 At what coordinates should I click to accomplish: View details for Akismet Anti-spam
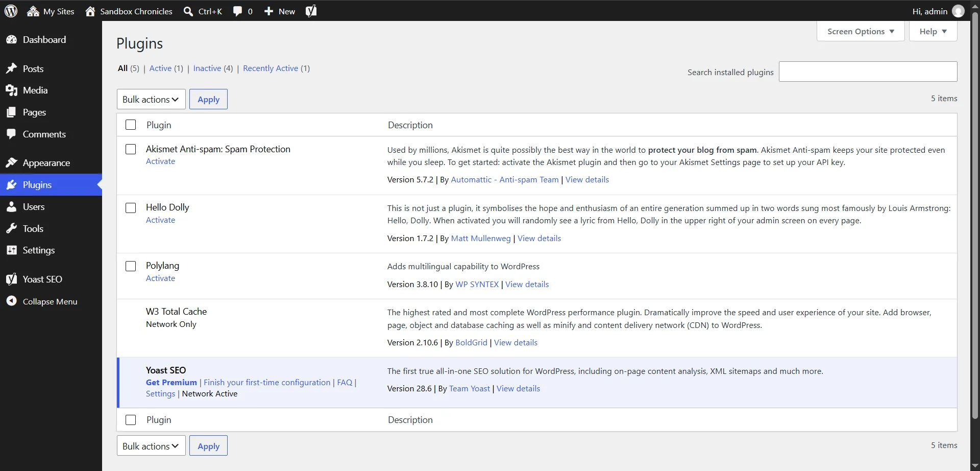point(587,180)
